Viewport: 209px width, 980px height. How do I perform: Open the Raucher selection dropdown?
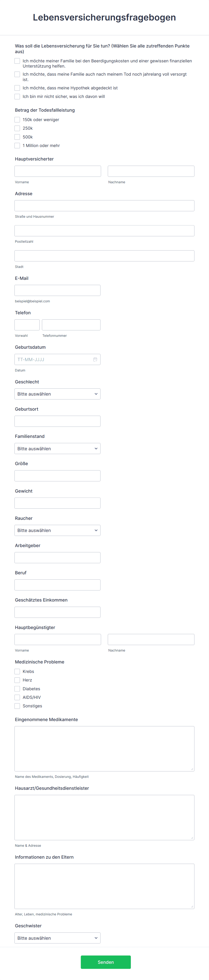pos(57,530)
